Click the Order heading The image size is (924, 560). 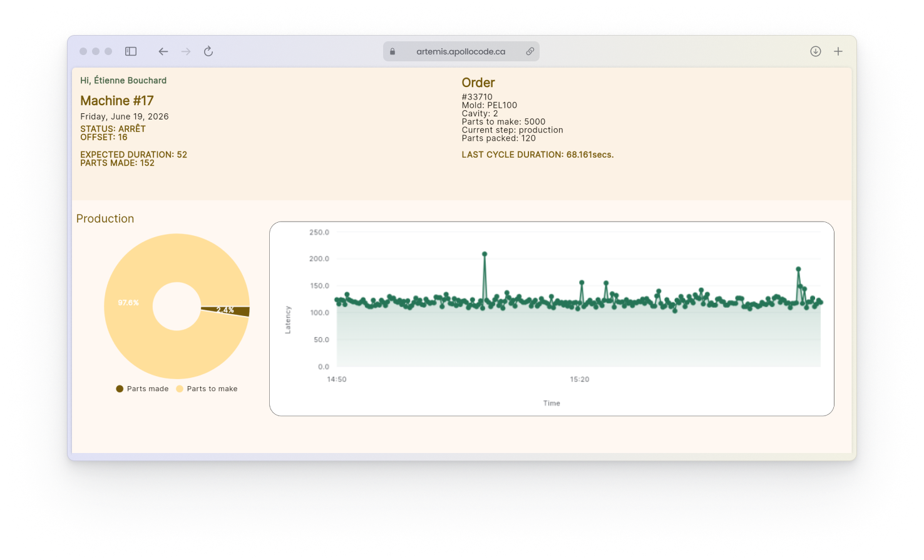coord(478,83)
